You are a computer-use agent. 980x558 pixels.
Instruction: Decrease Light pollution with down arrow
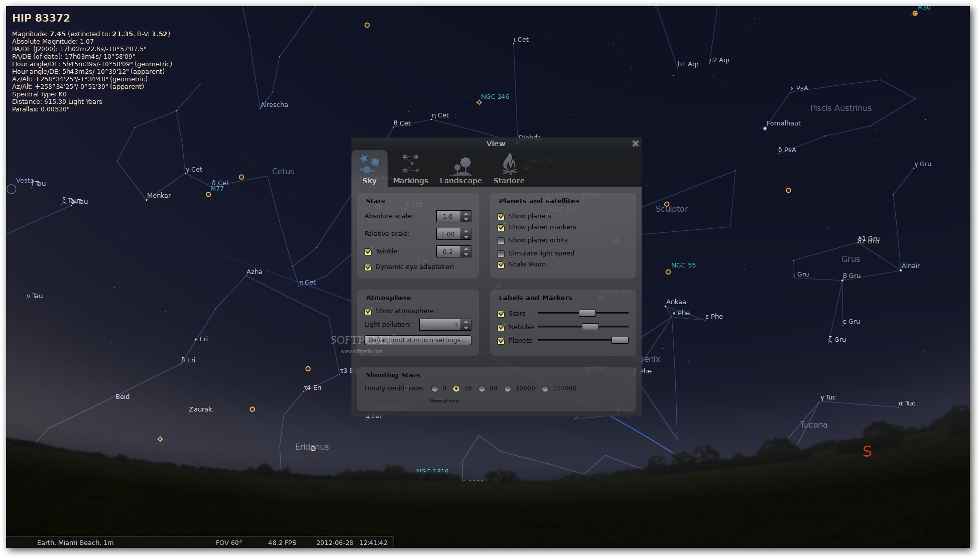click(466, 328)
